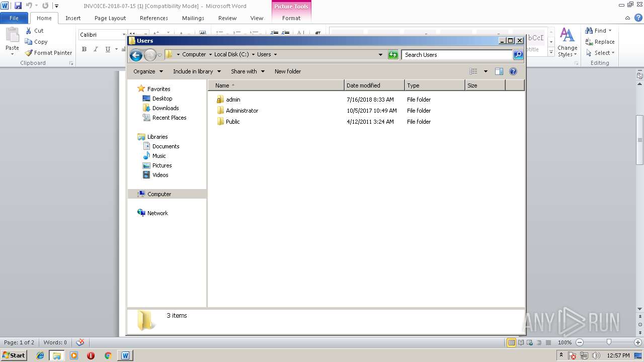Activate the Format Painter brush

click(49, 53)
